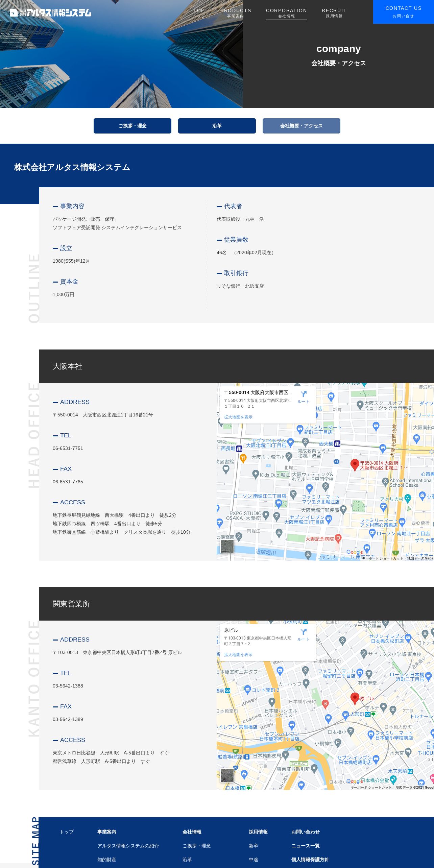Select 会社概要・アクセス tab
Viewport: 434px width, 868px height.
[x=302, y=126]
